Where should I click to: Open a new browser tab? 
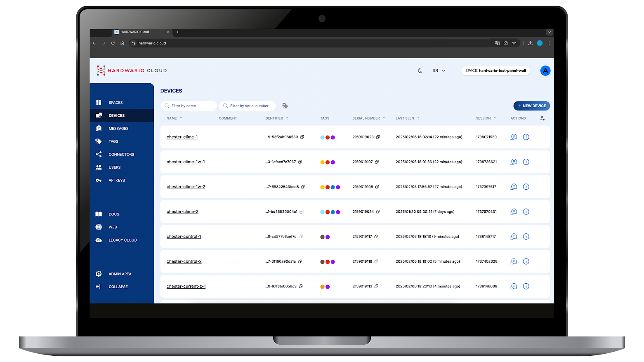point(177,32)
